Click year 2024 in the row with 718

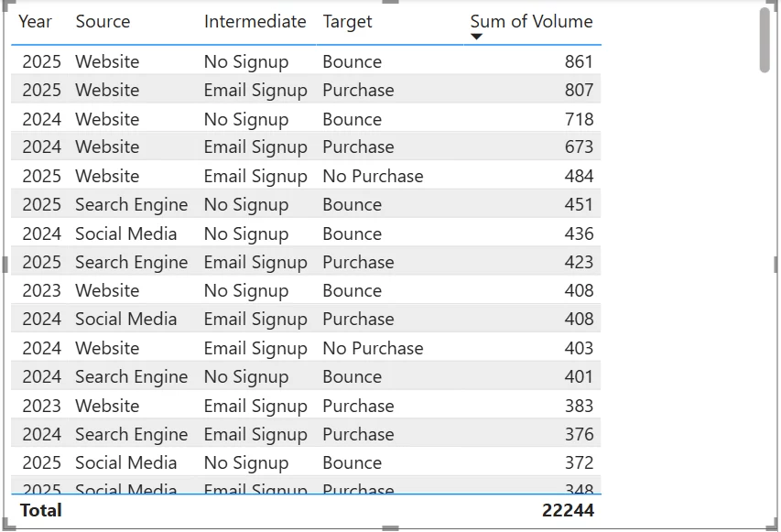coord(41,120)
